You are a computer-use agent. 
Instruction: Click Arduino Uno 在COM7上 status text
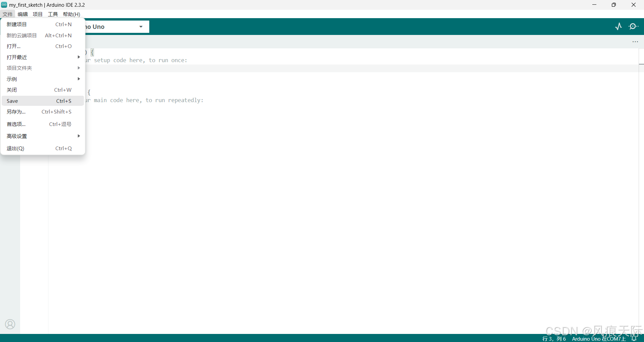(599, 339)
